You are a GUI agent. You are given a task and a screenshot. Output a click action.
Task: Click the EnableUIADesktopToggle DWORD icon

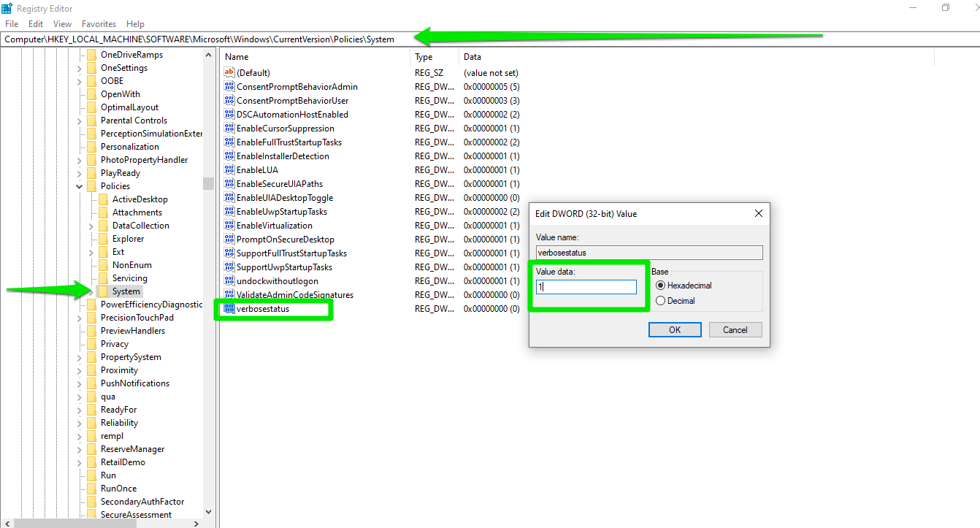point(229,198)
